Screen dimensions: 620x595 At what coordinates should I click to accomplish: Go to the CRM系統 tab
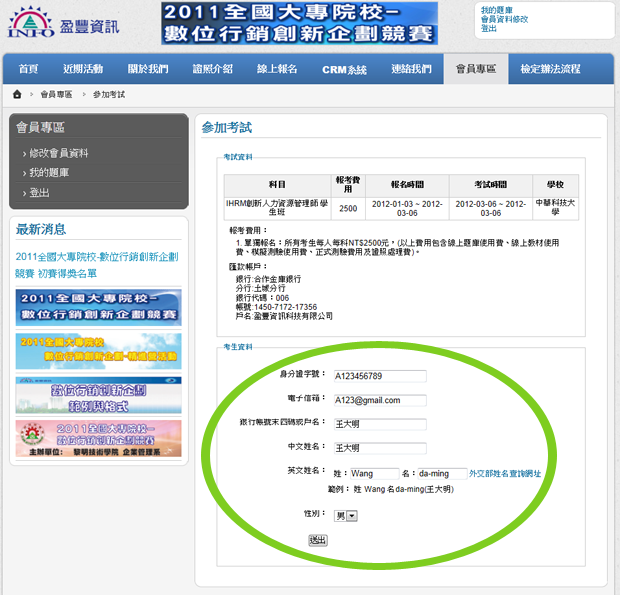click(x=344, y=69)
